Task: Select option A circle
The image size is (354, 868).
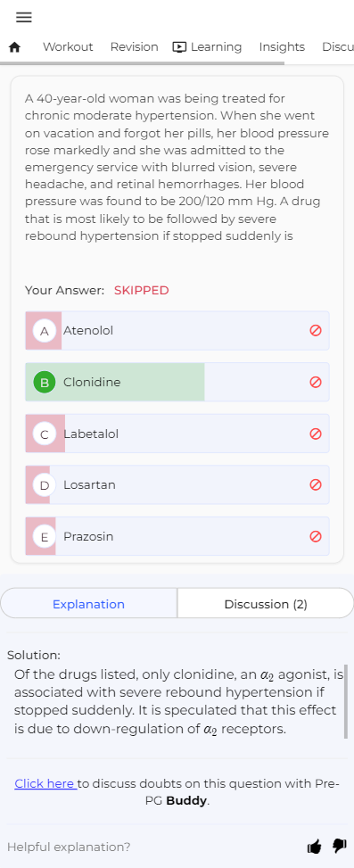Action: pos(45,331)
